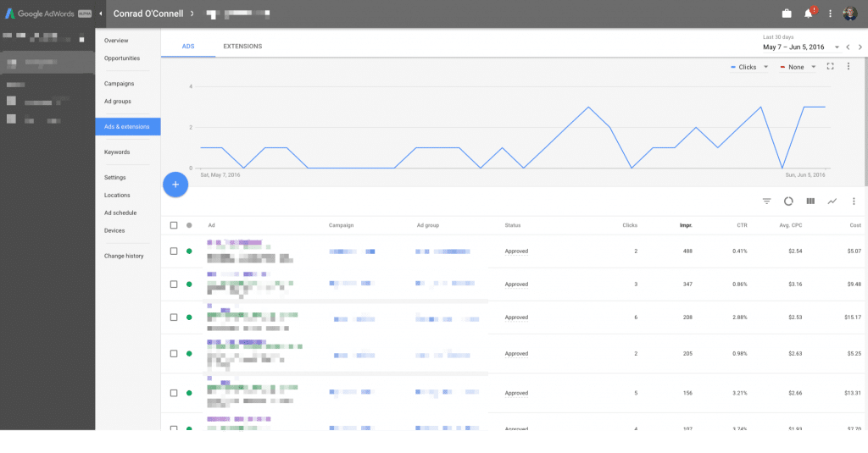The width and height of the screenshot is (868, 453).
Task: Open Keywords in the navigation menu
Action: [117, 152]
